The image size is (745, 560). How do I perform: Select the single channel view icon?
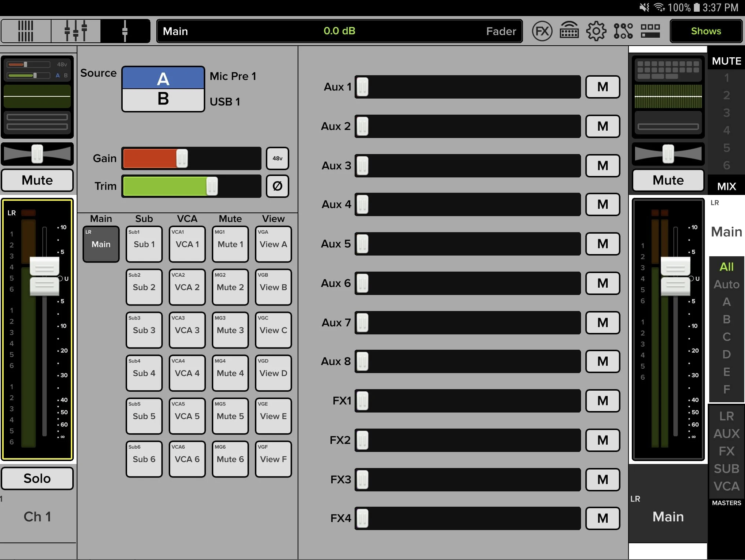[x=125, y=31]
